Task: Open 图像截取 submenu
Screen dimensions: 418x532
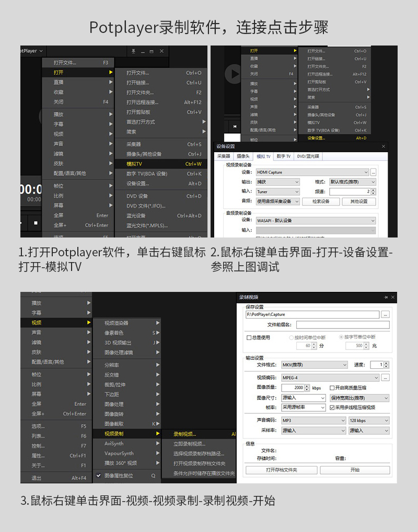Action: 127,424
